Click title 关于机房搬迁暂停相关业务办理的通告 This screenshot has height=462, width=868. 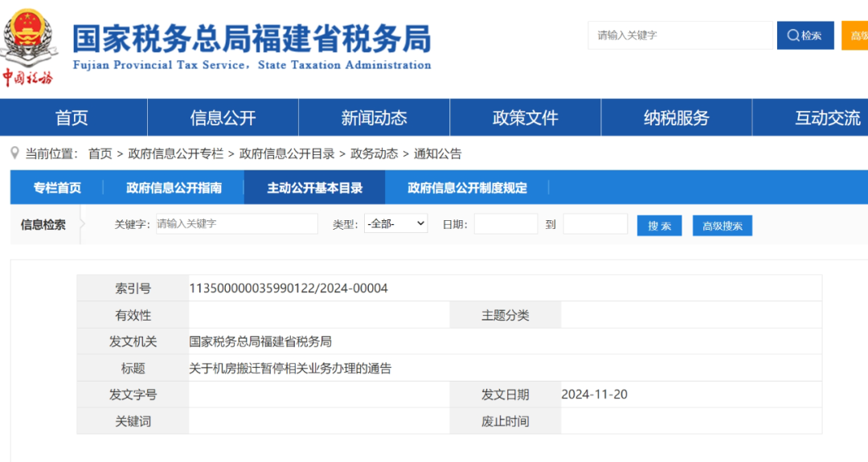click(290, 368)
